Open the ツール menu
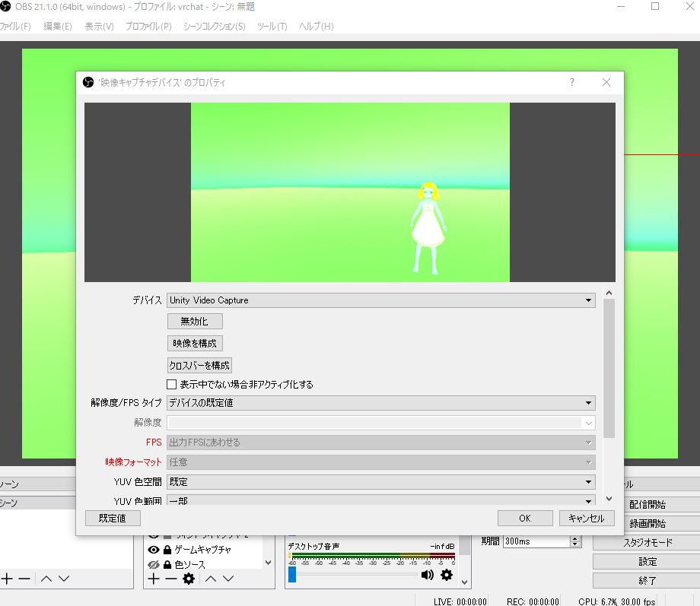Screen dimensions: 700x606 click(x=270, y=25)
